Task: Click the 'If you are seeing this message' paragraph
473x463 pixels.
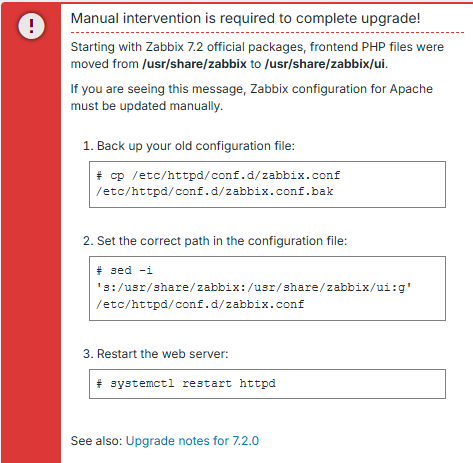Action: click(x=252, y=97)
